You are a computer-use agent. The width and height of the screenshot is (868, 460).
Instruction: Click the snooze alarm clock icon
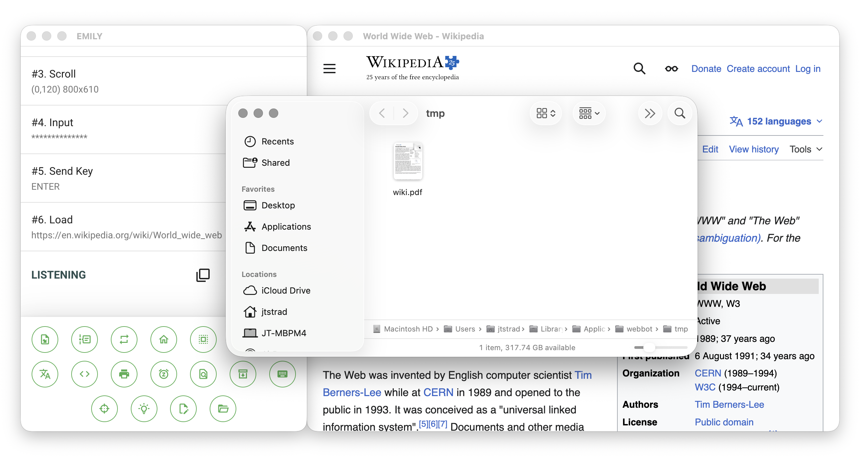[x=163, y=374]
